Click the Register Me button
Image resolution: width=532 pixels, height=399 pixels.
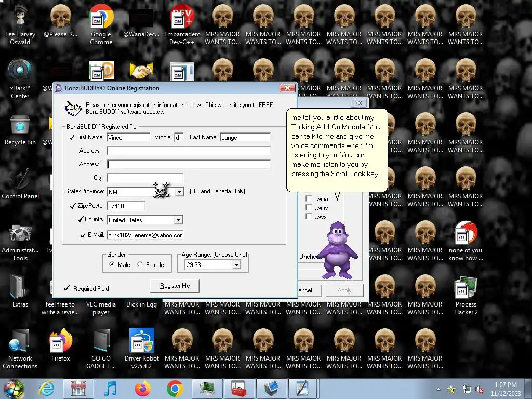pyautogui.click(x=175, y=286)
